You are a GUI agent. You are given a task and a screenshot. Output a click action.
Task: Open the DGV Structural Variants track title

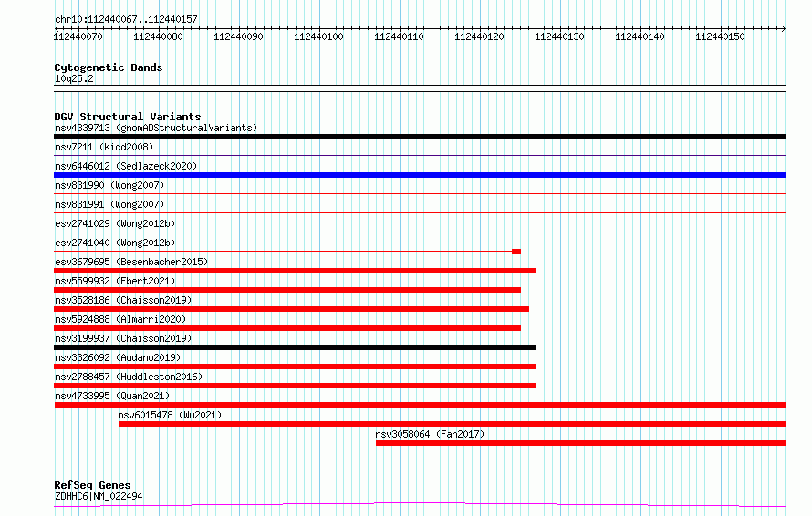[128, 117]
